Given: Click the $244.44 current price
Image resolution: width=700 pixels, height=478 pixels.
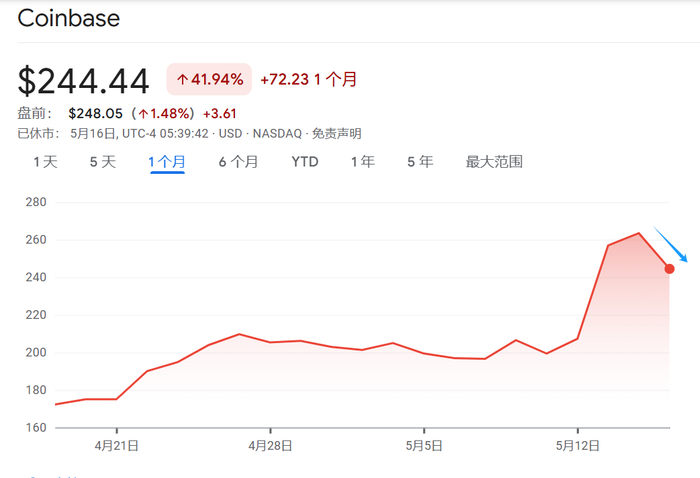Looking at the screenshot, I should (x=84, y=80).
